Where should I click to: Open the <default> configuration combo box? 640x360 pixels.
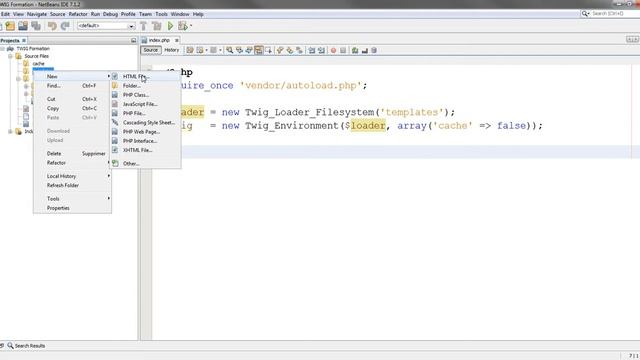[x=106, y=26]
